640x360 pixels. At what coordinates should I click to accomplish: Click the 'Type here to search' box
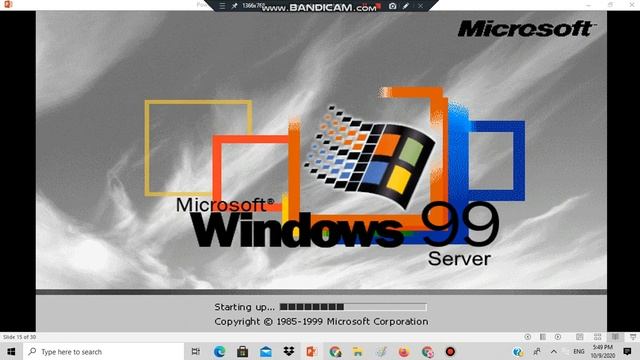click(x=104, y=351)
